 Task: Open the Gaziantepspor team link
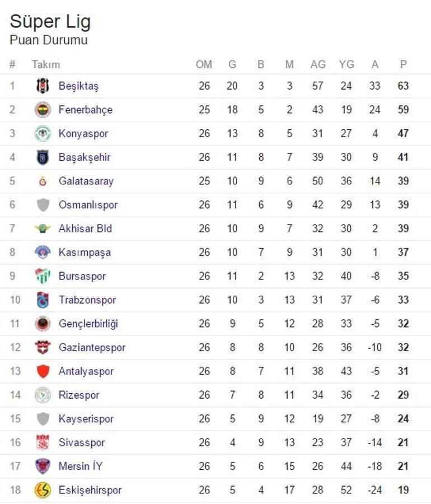pyautogui.click(x=92, y=348)
